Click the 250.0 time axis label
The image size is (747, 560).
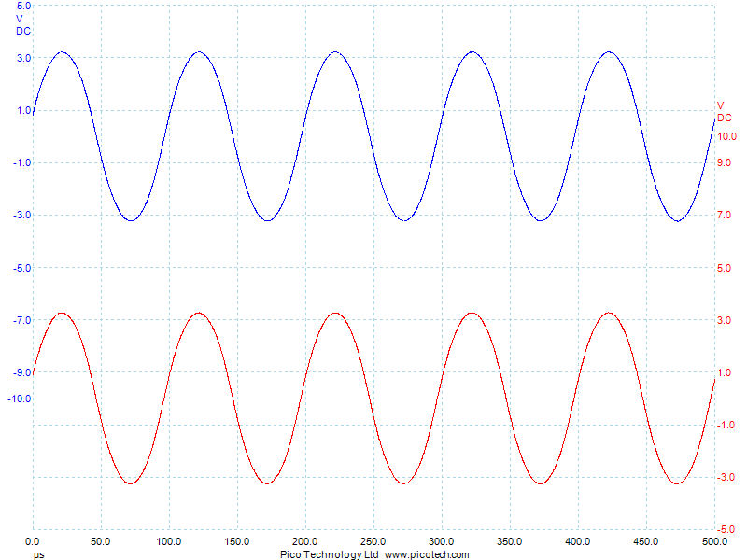coord(373,542)
